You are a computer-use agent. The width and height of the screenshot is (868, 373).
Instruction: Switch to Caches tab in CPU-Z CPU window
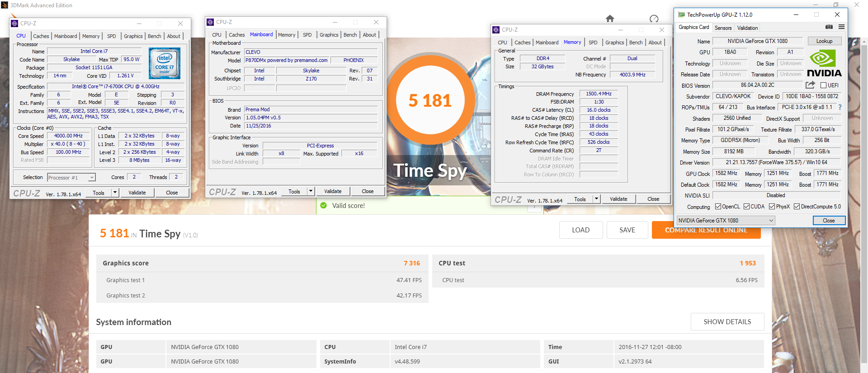[41, 36]
